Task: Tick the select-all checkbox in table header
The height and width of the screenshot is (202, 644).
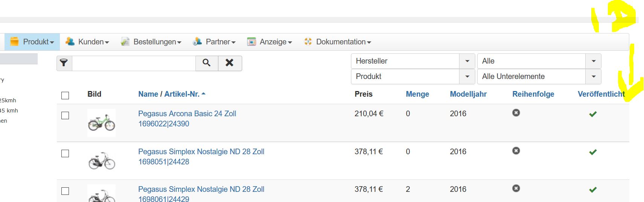Action: coord(65,96)
